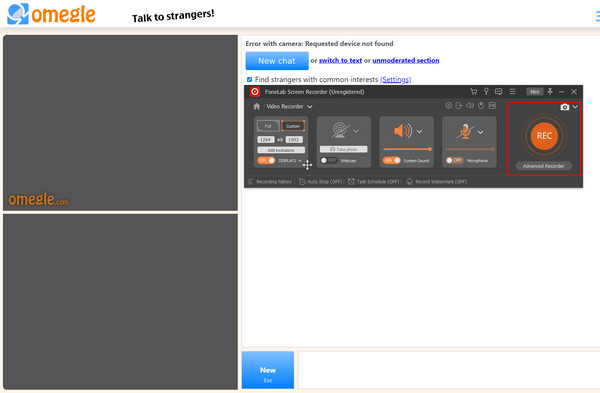The image size is (600, 393).
Task: Toggle the display recording ON switch
Action: point(266,160)
